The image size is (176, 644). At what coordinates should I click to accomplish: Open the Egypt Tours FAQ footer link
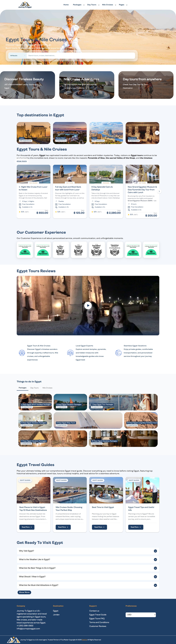(x=97, y=618)
